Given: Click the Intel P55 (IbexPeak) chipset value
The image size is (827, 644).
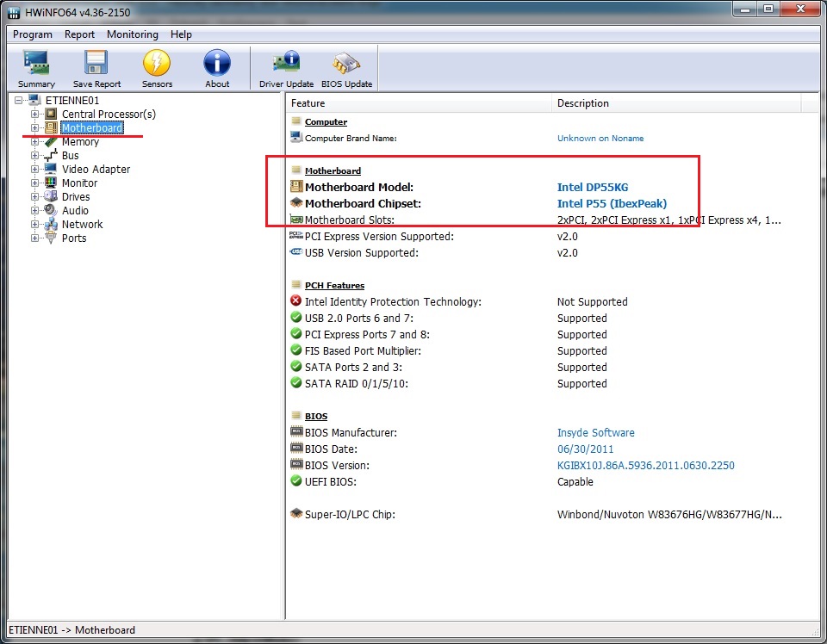Looking at the screenshot, I should click(x=612, y=203).
